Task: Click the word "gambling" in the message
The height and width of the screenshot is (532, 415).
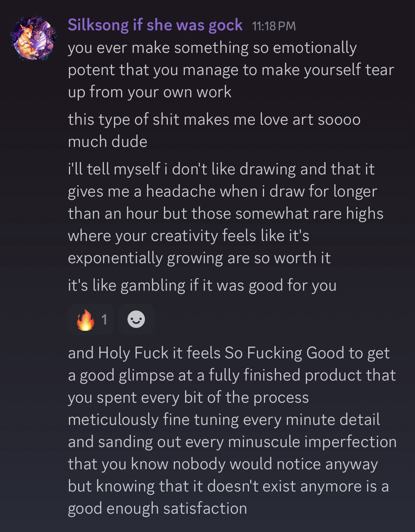Action: 153,285
